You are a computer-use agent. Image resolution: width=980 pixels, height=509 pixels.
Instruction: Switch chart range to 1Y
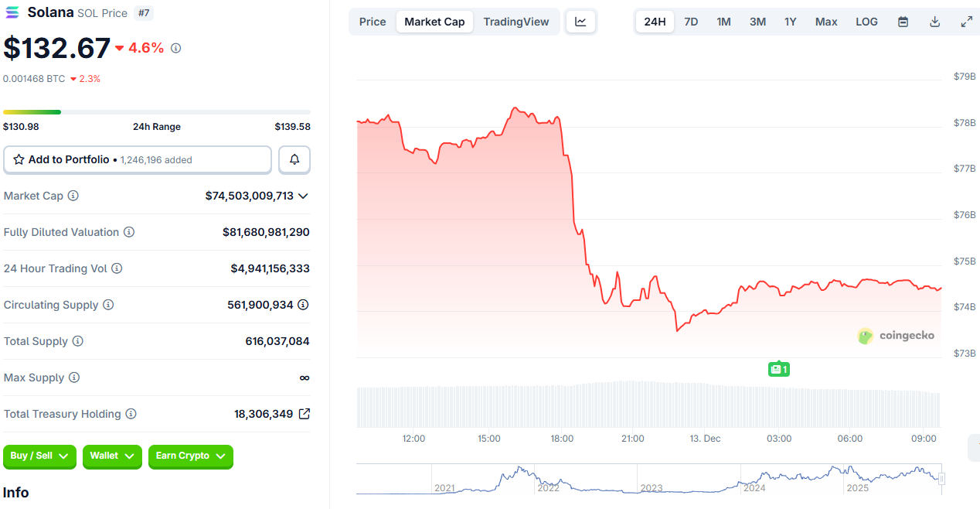[790, 22]
